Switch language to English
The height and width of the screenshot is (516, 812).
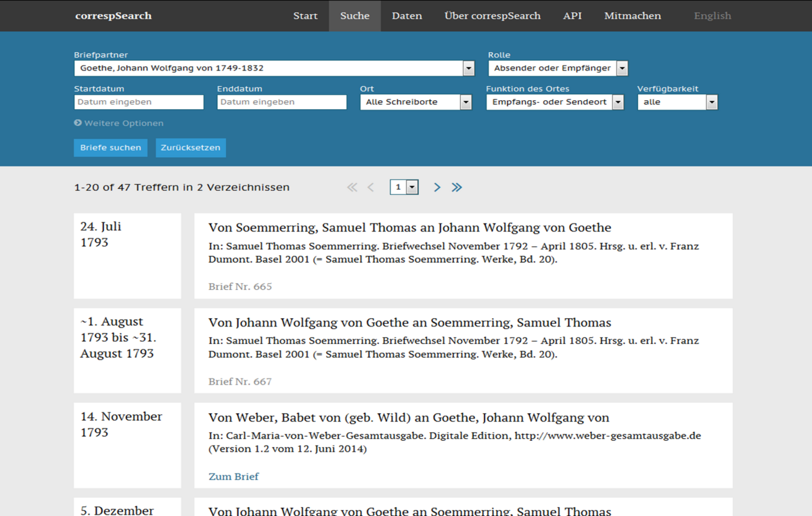click(713, 16)
